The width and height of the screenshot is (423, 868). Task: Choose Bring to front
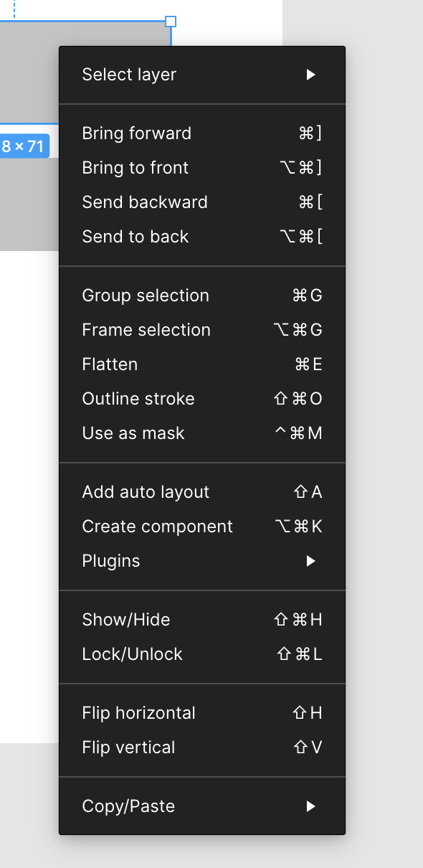[202, 168]
